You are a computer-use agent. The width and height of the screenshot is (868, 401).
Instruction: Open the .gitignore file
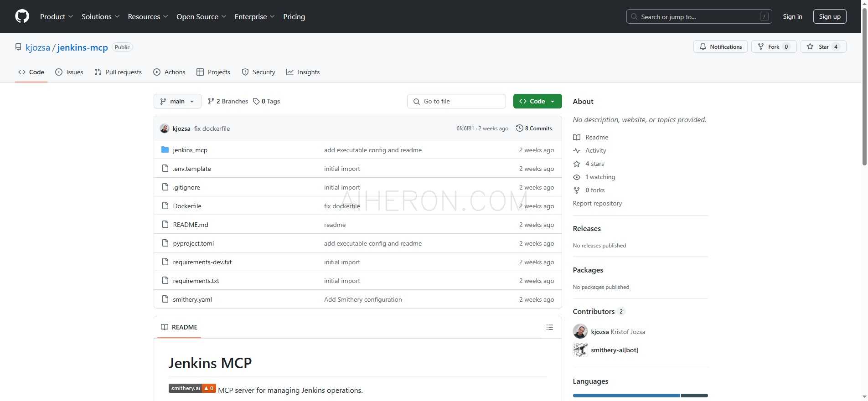pos(186,187)
